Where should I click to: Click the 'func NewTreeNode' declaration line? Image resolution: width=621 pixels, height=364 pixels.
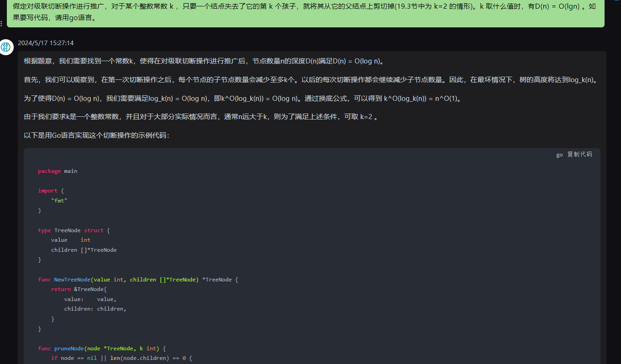pyautogui.click(x=138, y=280)
